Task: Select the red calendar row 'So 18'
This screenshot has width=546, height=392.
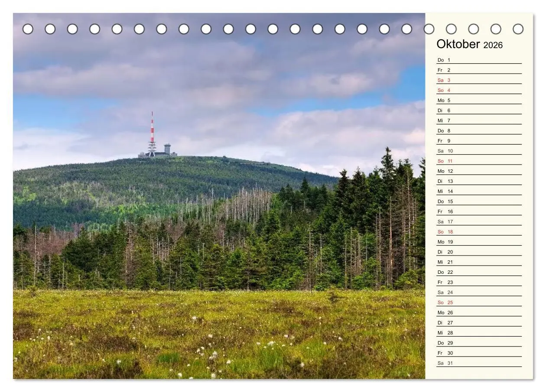Action: tap(479, 232)
